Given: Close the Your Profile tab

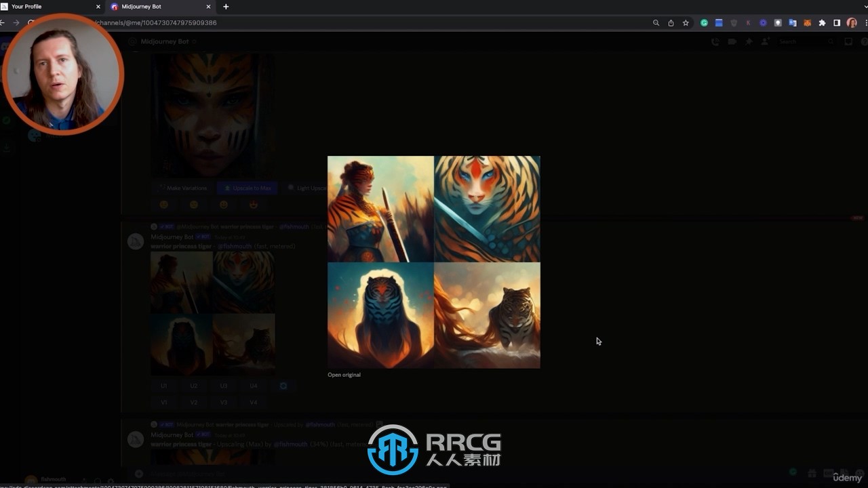Looking at the screenshot, I should point(98,7).
